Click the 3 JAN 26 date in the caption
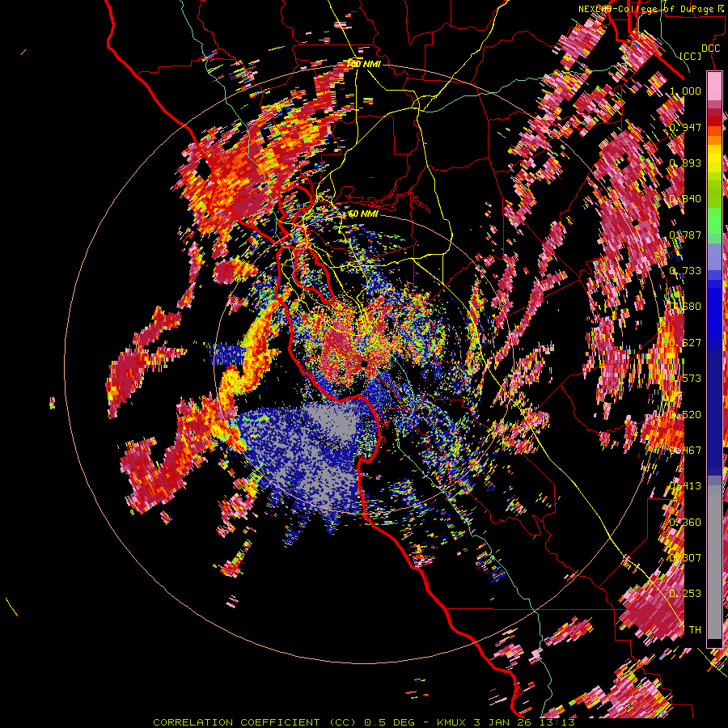Image resolution: width=728 pixels, height=728 pixels. pos(504,722)
